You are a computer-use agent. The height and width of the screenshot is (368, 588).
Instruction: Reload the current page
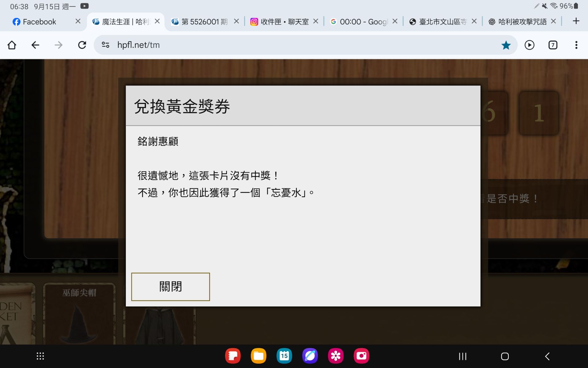(82, 45)
